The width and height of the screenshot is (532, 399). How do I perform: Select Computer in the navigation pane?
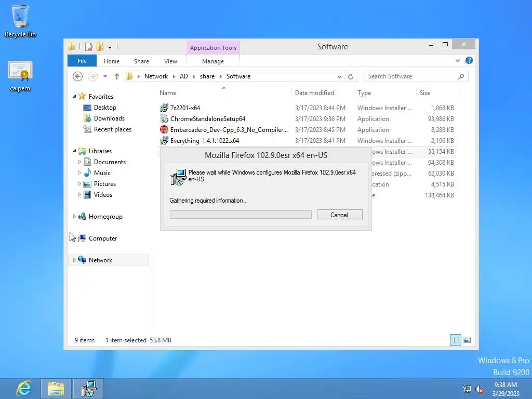[103, 238]
